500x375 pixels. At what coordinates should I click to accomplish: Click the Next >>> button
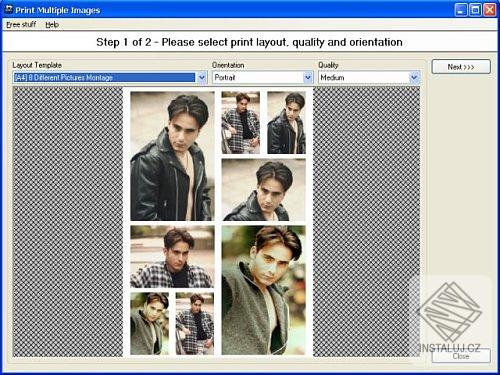click(x=461, y=67)
